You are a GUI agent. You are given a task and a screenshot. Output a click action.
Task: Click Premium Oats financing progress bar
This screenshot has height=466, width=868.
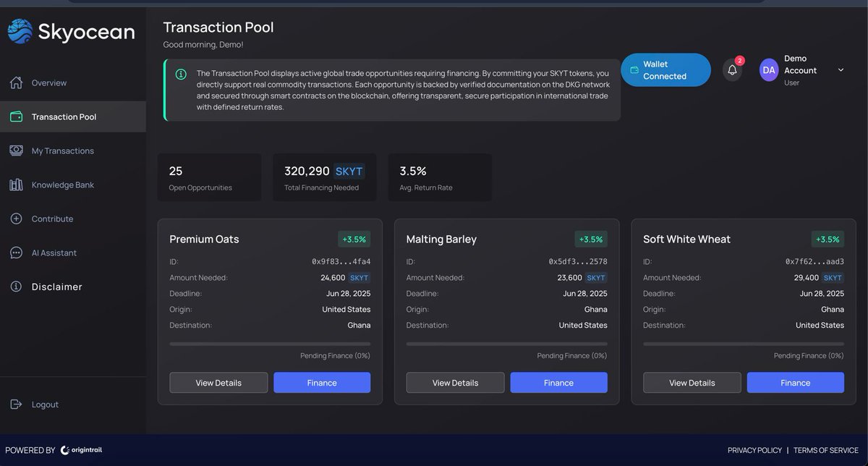pos(270,344)
